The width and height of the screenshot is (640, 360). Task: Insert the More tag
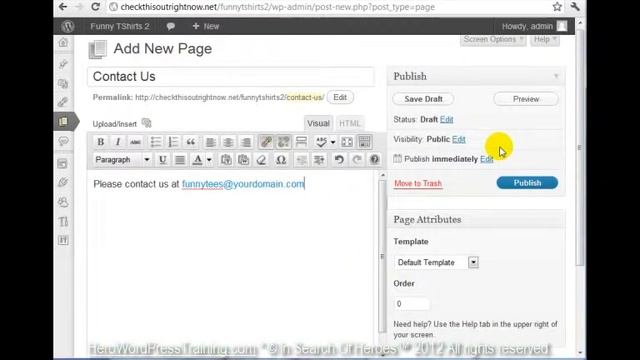point(301,142)
